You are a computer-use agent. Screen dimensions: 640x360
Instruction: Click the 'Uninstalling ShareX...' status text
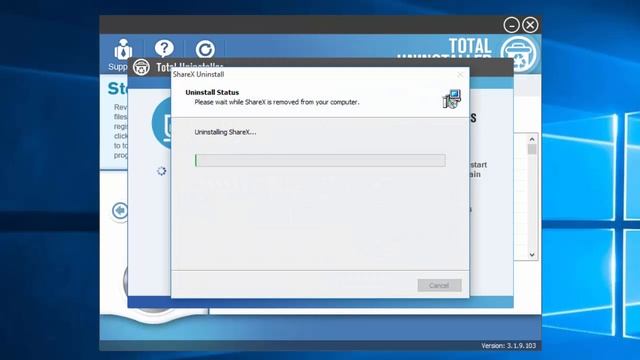[x=225, y=132]
